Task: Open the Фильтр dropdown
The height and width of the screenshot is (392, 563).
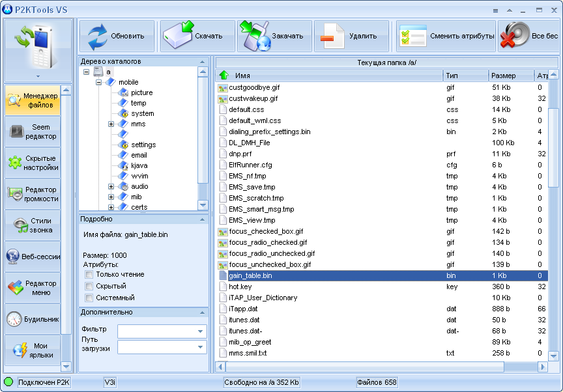Action: tap(200, 331)
